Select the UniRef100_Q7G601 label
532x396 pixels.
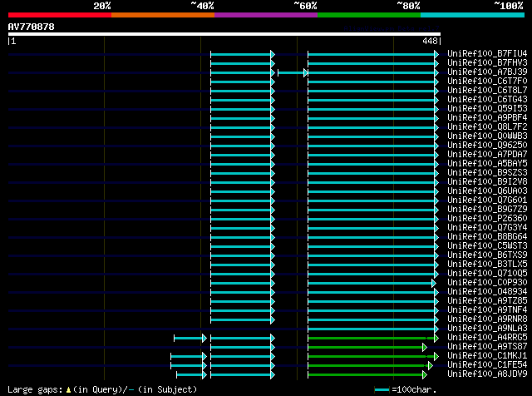click(x=487, y=200)
